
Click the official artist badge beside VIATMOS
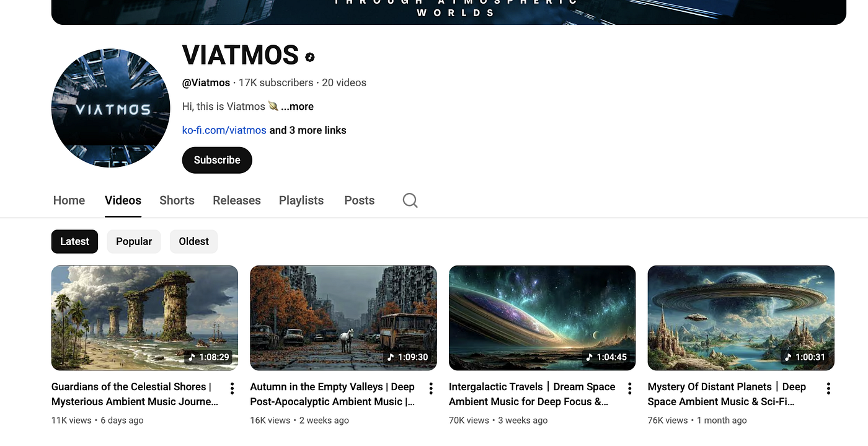pos(310,57)
